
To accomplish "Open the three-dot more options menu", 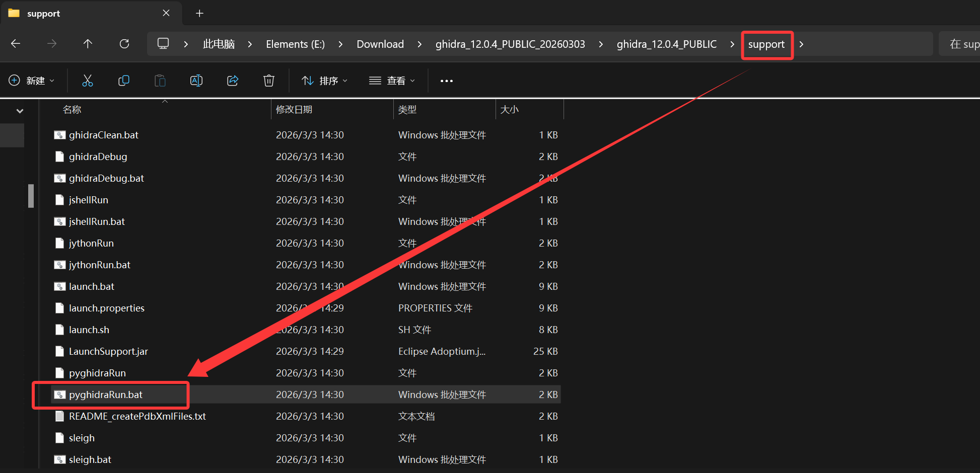I will click(x=446, y=81).
